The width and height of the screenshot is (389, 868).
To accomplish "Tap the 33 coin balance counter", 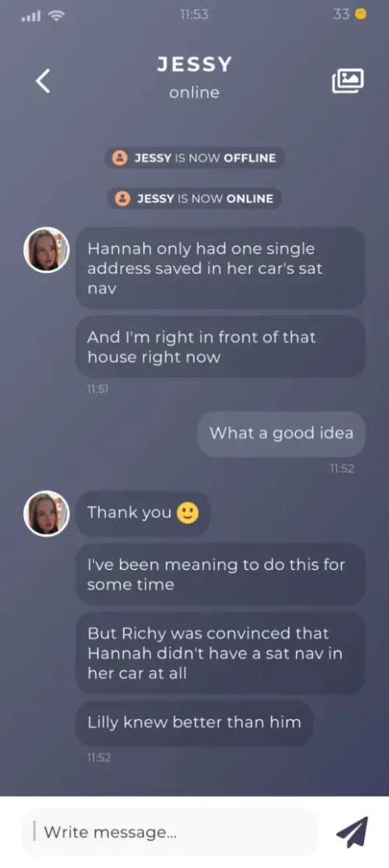I will [x=342, y=14].
